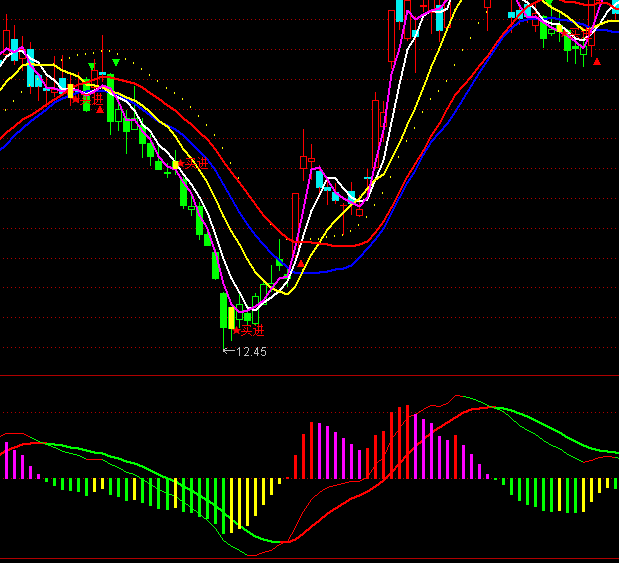619x563 pixels.
Task: Click the yellow candle beside the mid-chart 买进 star
Action: tap(175, 164)
